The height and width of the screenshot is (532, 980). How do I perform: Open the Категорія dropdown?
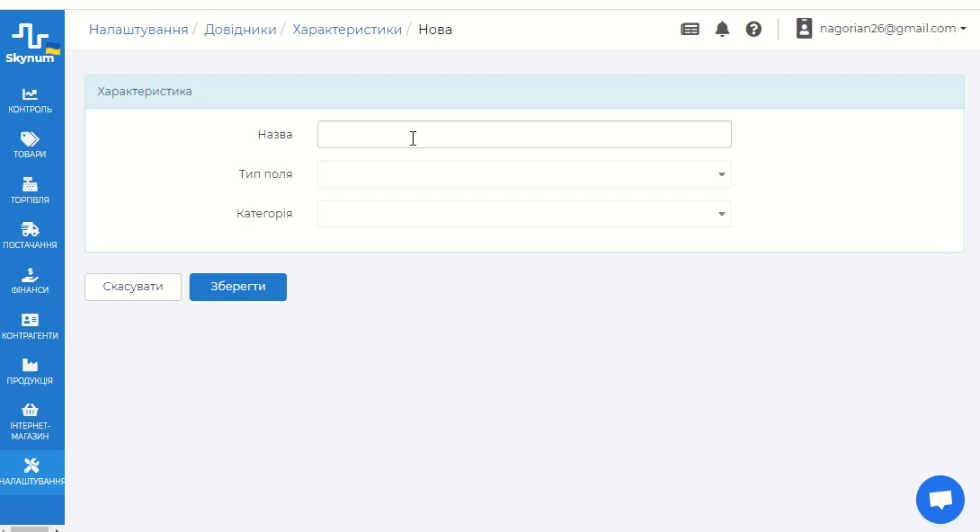point(524,214)
